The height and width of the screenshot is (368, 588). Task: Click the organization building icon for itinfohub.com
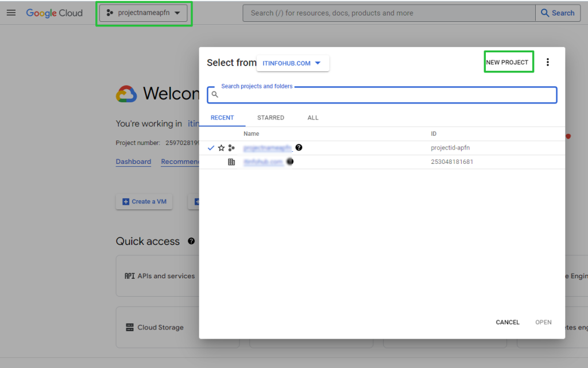pyautogui.click(x=231, y=162)
